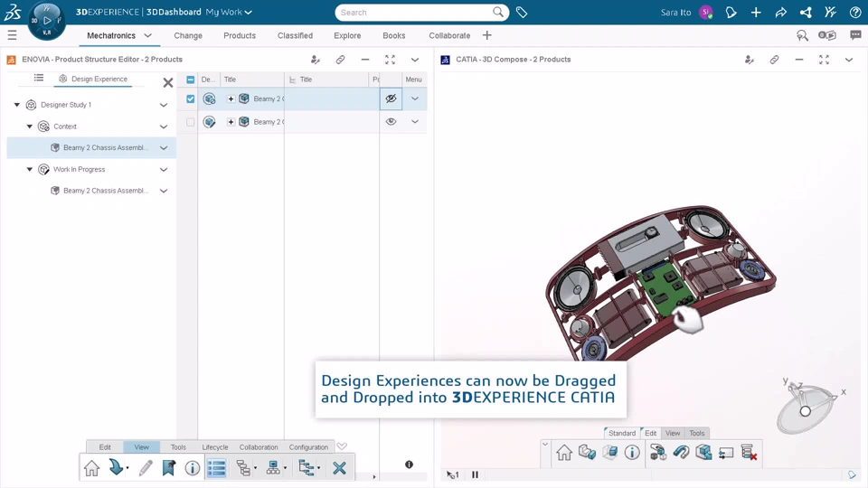Open the My Work dashboard dropdown
Image resolution: width=868 pixels, height=488 pixels.
pos(229,12)
